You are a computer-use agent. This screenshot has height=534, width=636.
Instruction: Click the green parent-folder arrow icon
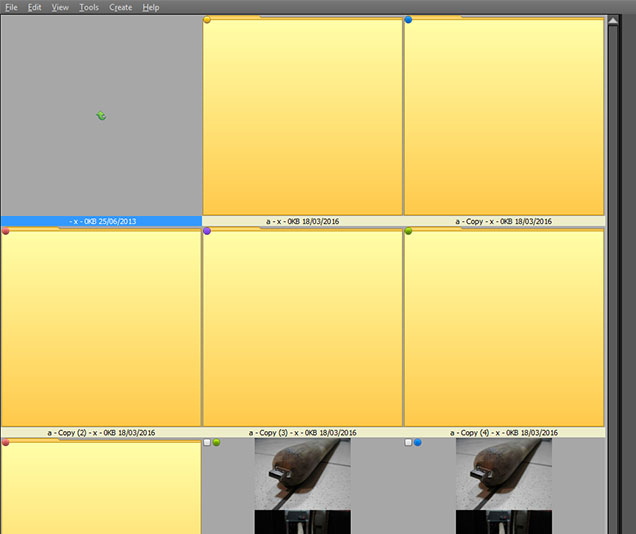coord(101,116)
